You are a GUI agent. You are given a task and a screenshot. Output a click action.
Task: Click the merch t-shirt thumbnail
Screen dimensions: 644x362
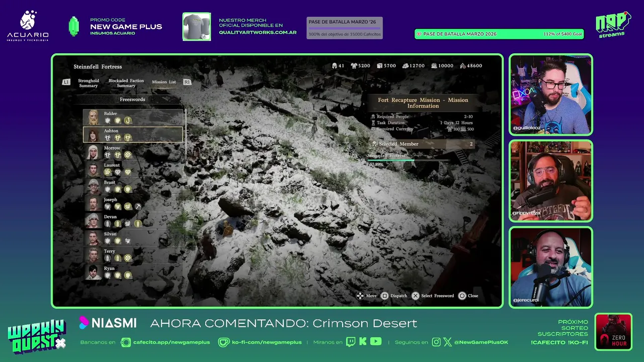197,27
